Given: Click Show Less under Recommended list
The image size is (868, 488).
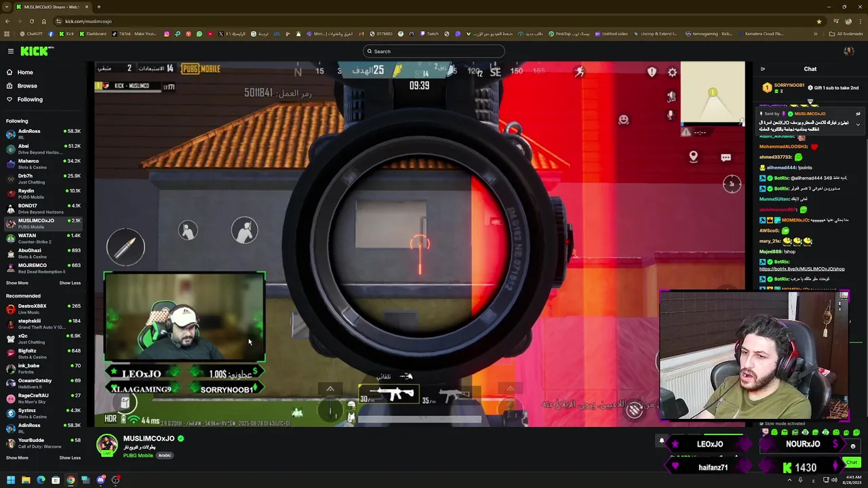Looking at the screenshot, I should [x=70, y=458].
